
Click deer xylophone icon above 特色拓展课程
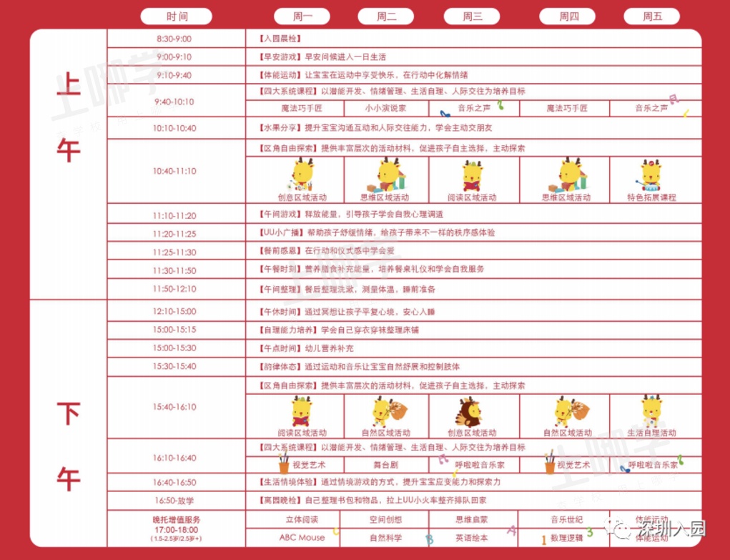[649, 176]
